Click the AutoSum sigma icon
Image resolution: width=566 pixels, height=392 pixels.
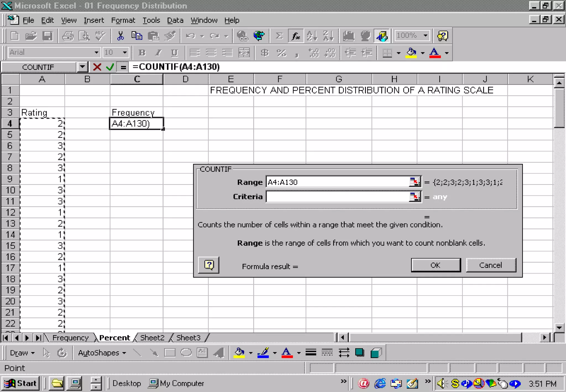(x=279, y=36)
